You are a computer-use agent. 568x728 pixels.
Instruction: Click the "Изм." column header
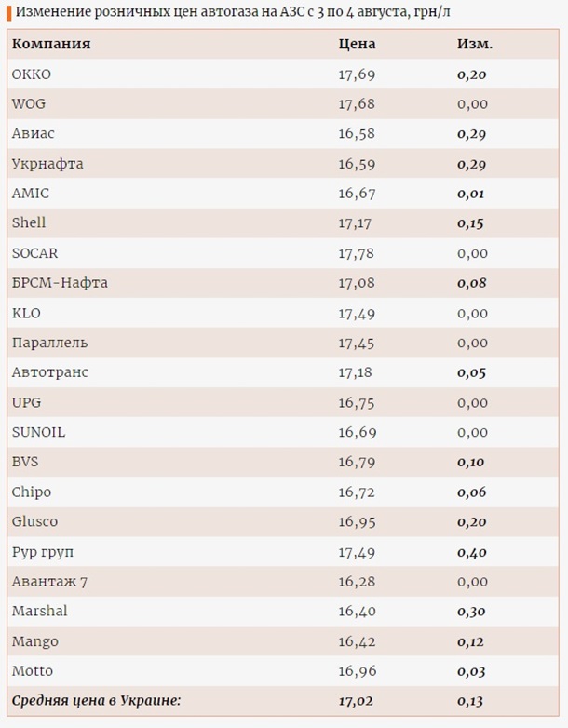pyautogui.click(x=475, y=44)
